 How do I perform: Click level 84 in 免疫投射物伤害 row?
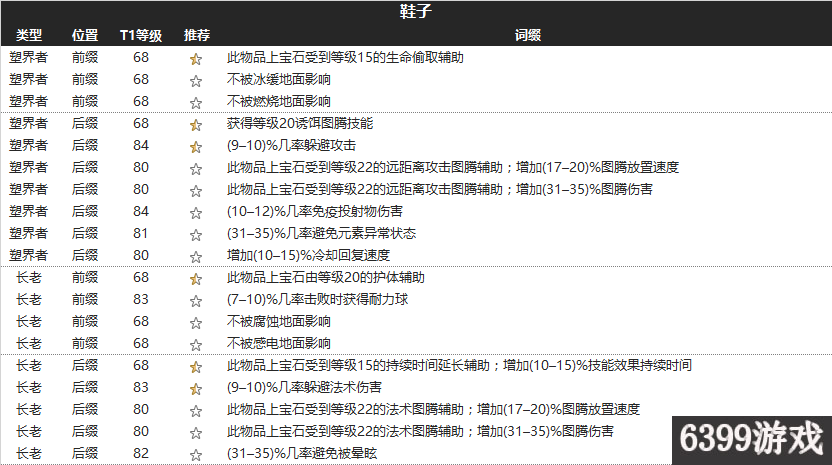click(x=141, y=211)
